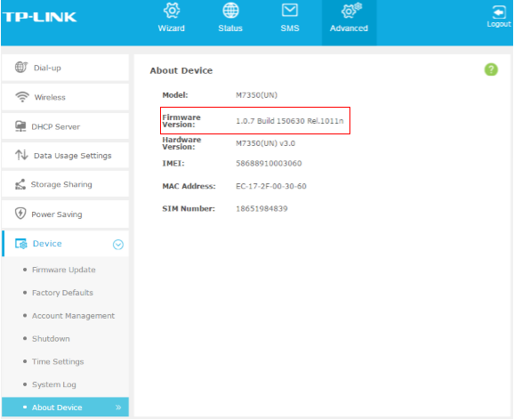Open the Wizard gear icon
514x420 pixels.
(x=172, y=11)
